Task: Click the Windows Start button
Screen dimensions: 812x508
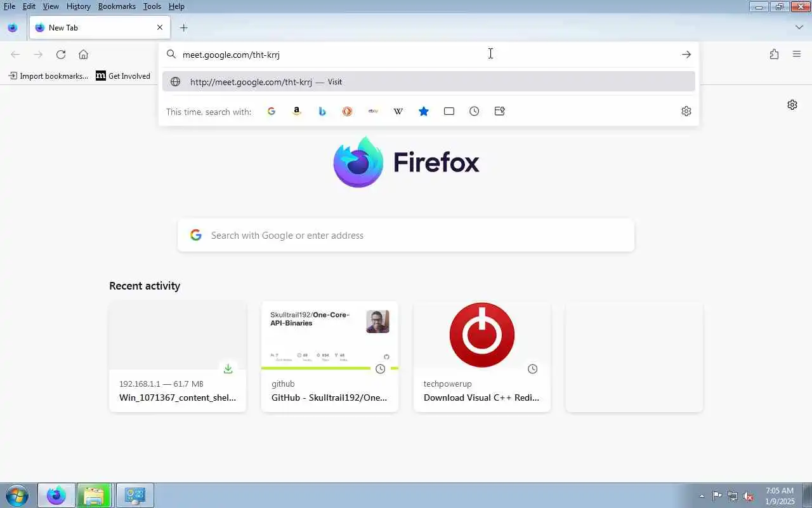Action: (16, 495)
